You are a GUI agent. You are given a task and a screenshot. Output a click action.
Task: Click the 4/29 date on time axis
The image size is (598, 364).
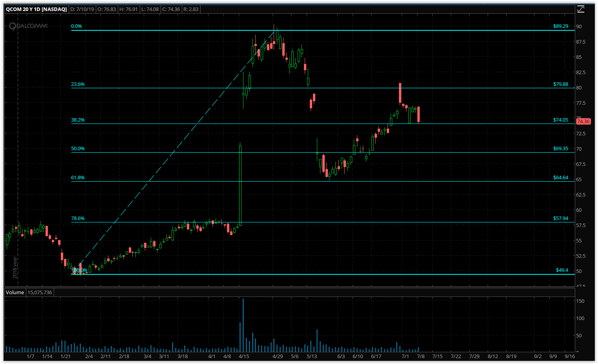coord(278,357)
